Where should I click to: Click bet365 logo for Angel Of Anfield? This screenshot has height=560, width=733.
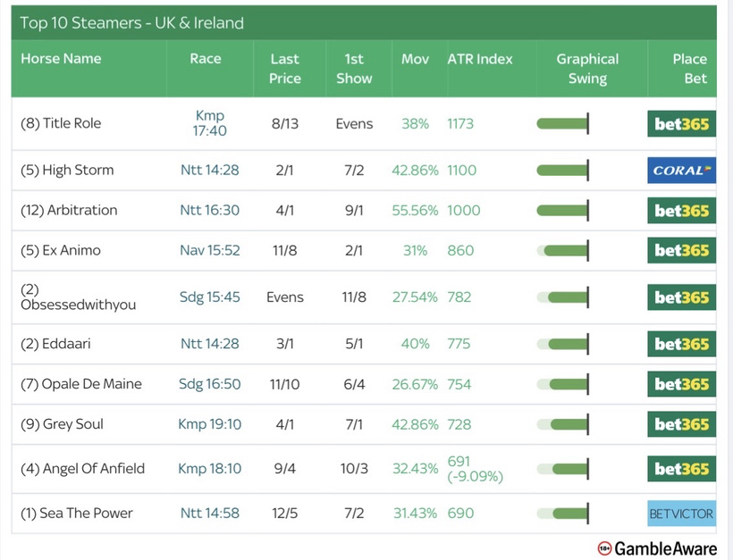681,469
